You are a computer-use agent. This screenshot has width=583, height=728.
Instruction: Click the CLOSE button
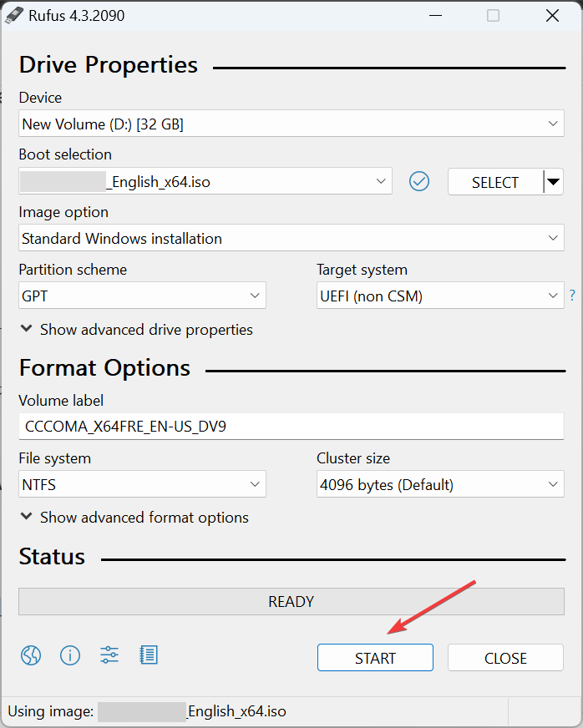point(505,657)
